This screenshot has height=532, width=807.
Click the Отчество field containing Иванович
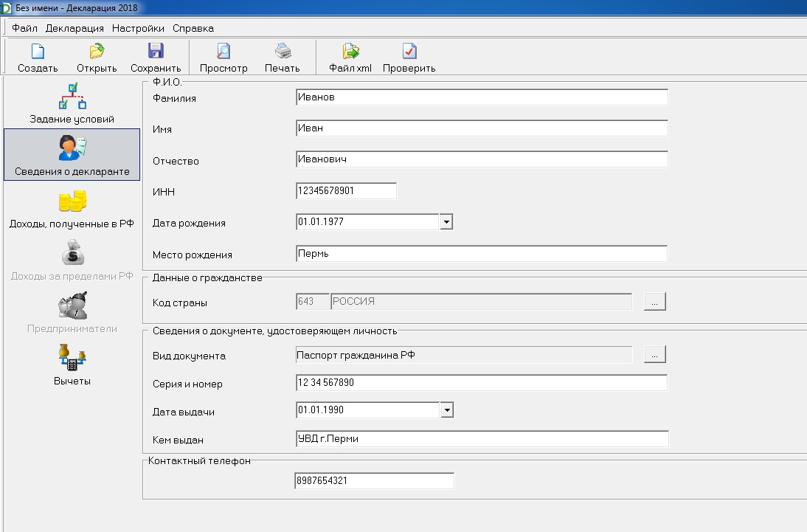(x=482, y=159)
